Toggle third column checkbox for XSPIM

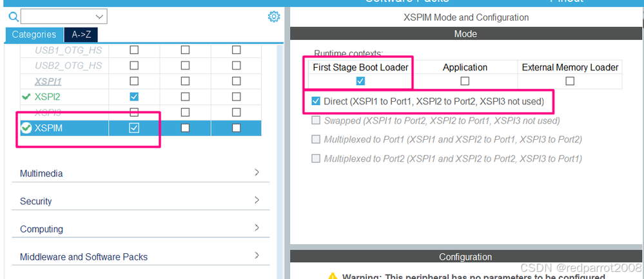click(236, 128)
